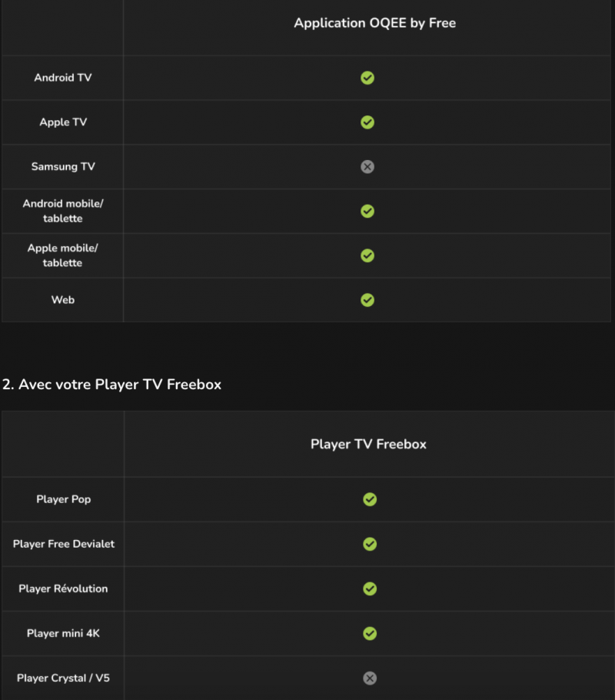Click the green checkmark in the Web row
Image resolution: width=615 pixels, height=700 pixels.
pyautogui.click(x=367, y=300)
